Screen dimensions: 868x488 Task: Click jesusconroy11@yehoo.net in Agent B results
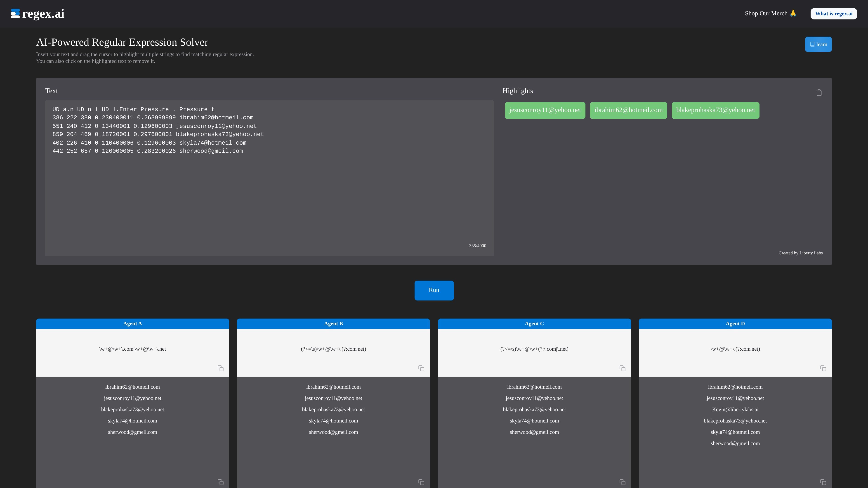point(333,398)
